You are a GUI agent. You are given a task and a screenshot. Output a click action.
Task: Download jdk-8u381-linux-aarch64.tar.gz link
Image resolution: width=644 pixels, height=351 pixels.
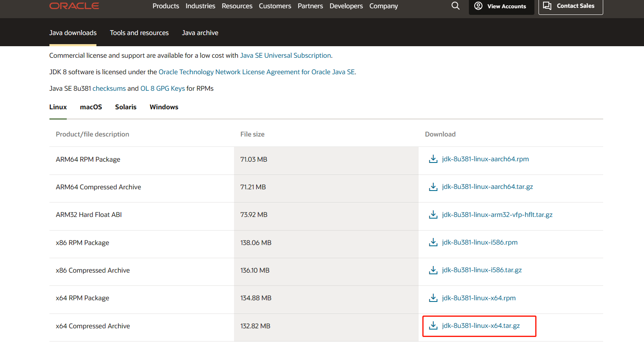[487, 187]
